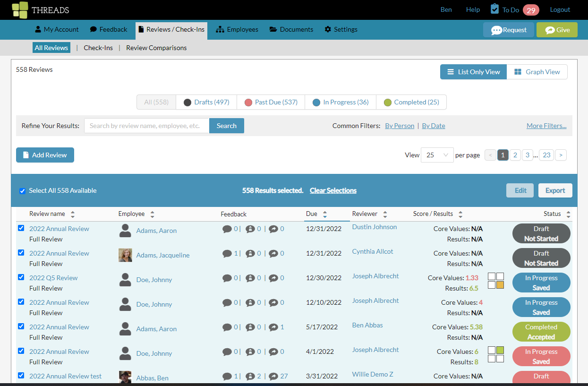588x386 pixels.
Task: Switch to Check-Ins subtab
Action: click(x=98, y=48)
